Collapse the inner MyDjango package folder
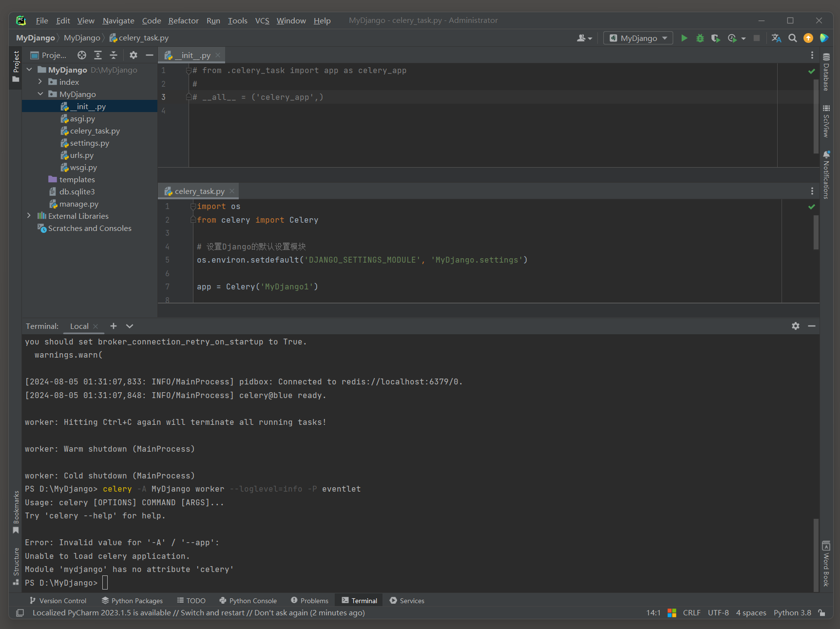 [40, 94]
